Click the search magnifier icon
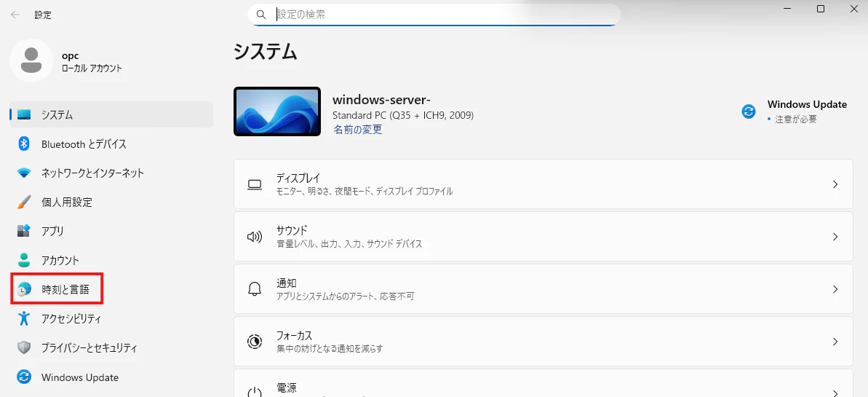Viewport: 868px width, 397px height. 260,15
